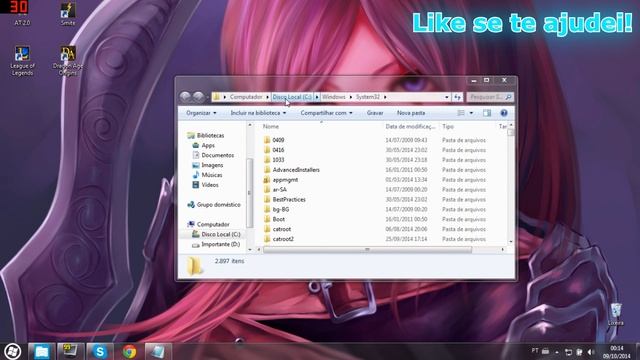Viewport: 640px width, 360px height.
Task: Toggle the preview pane icon
Action: (x=487, y=113)
